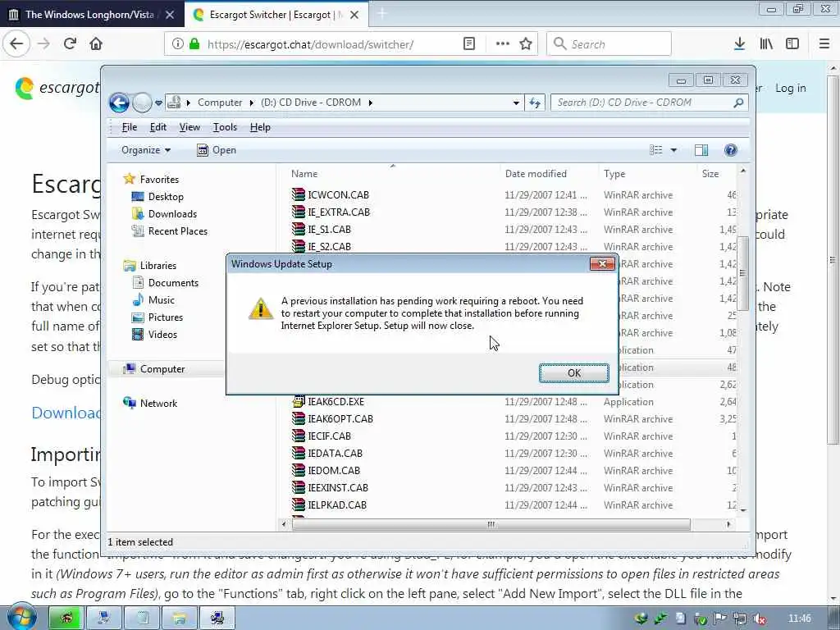Select IECIF.CAB file icon
The width and height of the screenshot is (840, 630).
(x=299, y=436)
